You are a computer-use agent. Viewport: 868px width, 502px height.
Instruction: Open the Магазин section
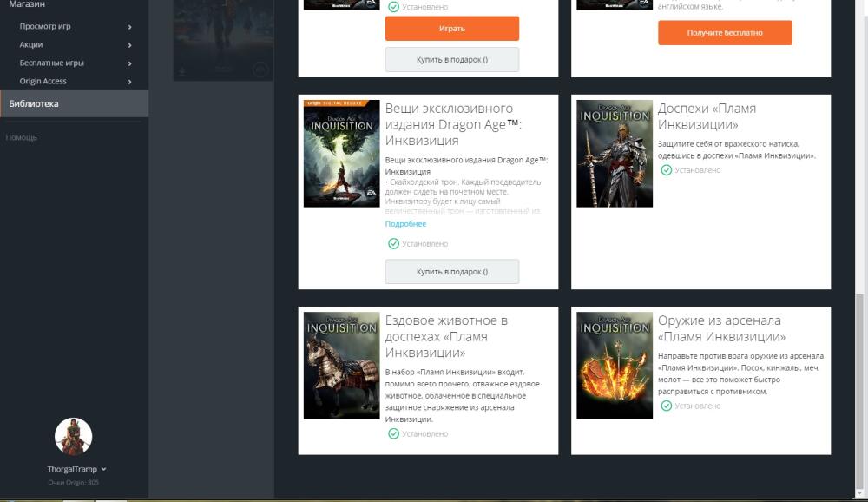pyautogui.click(x=27, y=3)
